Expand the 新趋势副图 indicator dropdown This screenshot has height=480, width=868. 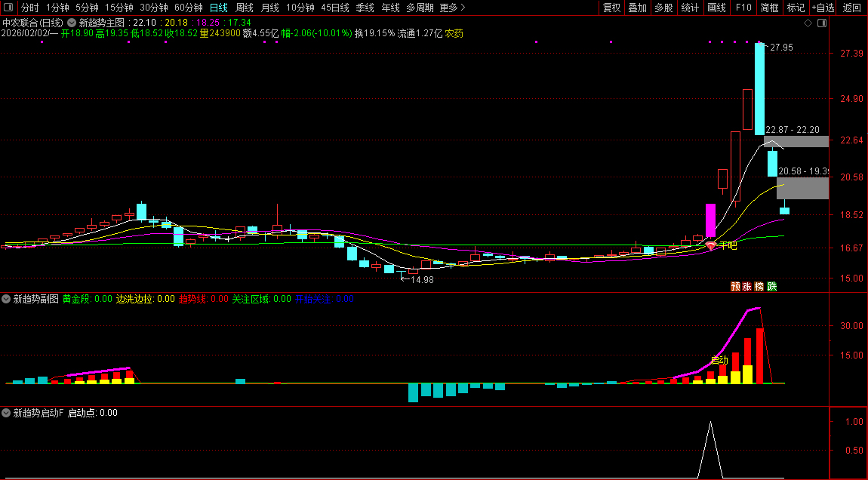(x=7, y=299)
